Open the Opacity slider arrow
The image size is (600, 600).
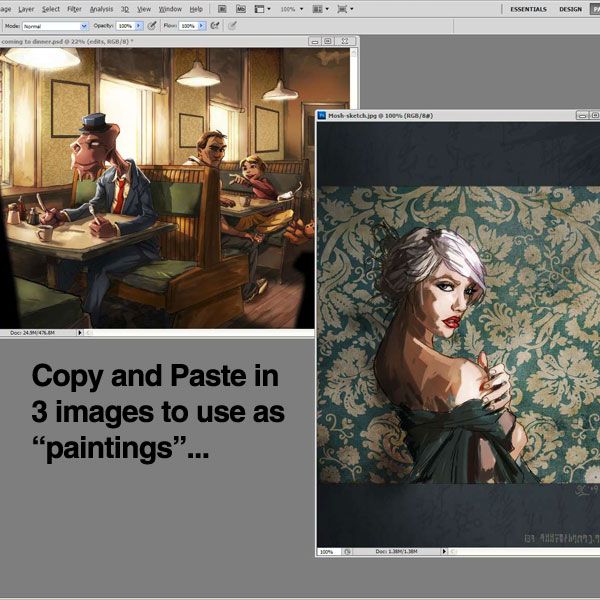coord(139,26)
